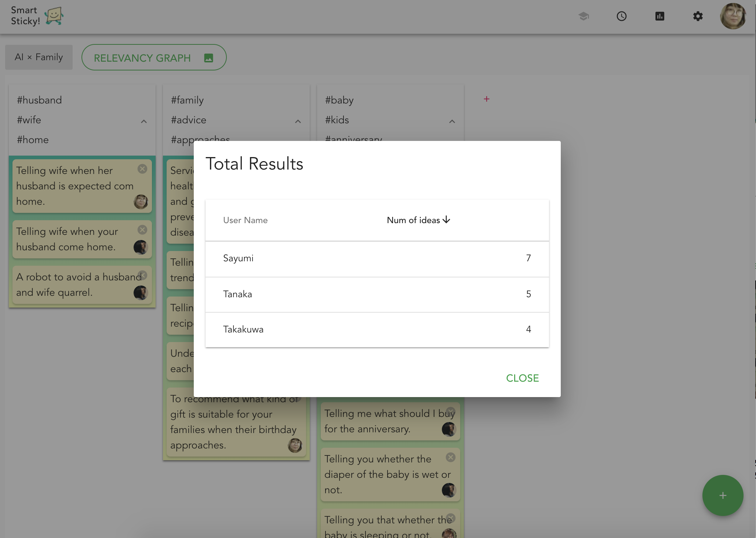Image resolution: width=756 pixels, height=538 pixels.
Task: Add a new column with the red plus
Action: (486, 99)
